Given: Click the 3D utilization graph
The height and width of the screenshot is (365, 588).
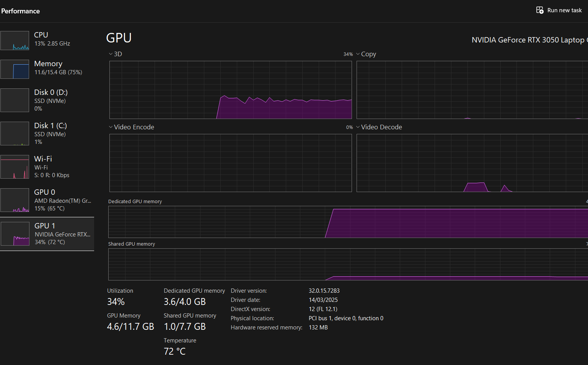Looking at the screenshot, I should [231, 90].
